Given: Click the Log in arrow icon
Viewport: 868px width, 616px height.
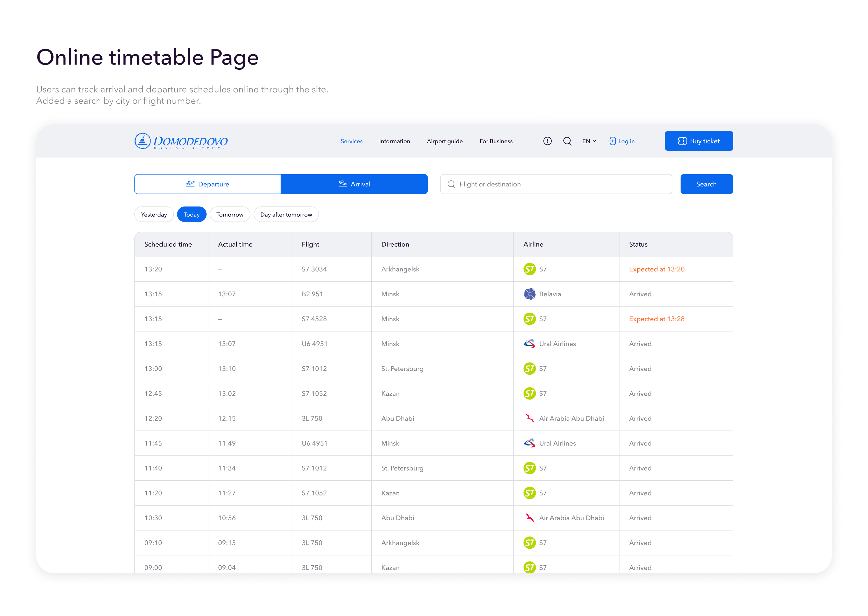Looking at the screenshot, I should [611, 141].
